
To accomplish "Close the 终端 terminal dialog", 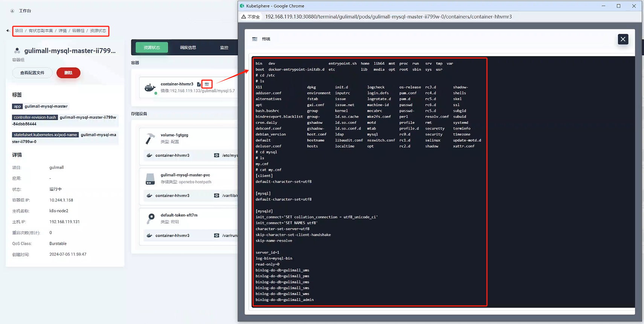I will [x=623, y=39].
